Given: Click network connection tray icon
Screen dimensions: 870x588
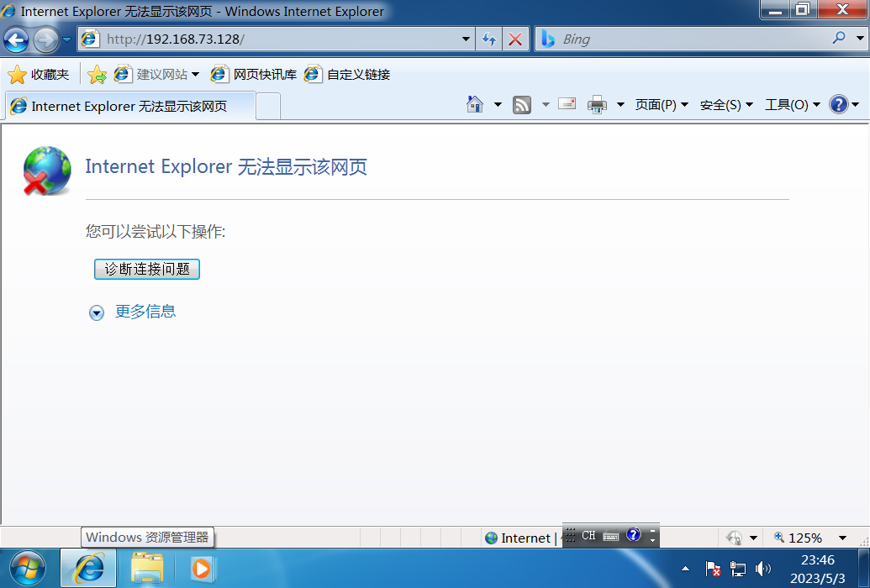Looking at the screenshot, I should tap(738, 569).
